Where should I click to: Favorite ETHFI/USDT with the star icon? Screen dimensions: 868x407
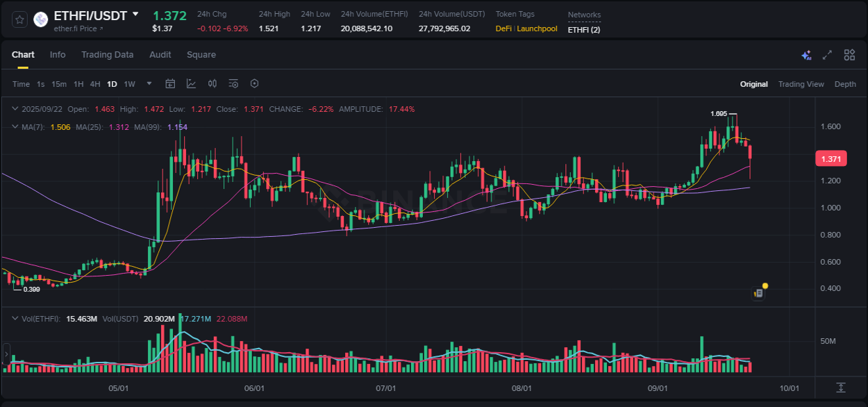(19, 19)
